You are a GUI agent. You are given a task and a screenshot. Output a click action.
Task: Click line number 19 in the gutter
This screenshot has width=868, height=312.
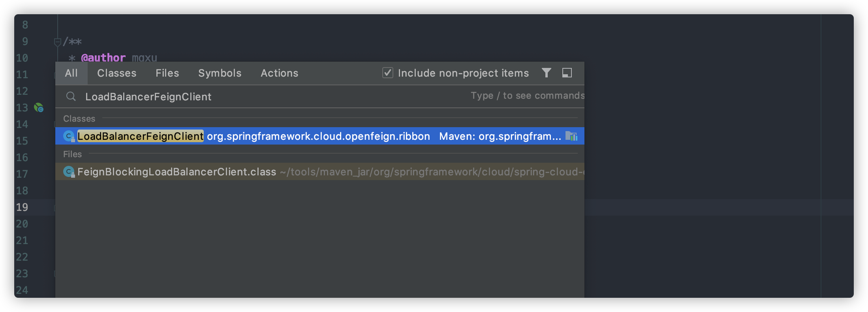pos(22,207)
